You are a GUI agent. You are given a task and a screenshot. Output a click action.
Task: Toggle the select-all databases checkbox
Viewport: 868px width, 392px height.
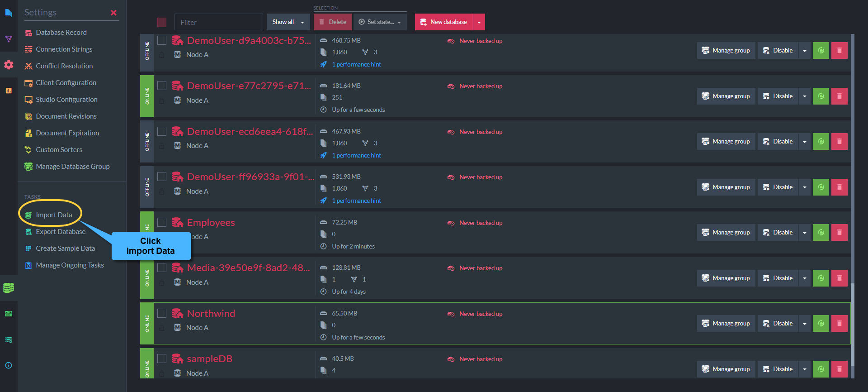162,22
